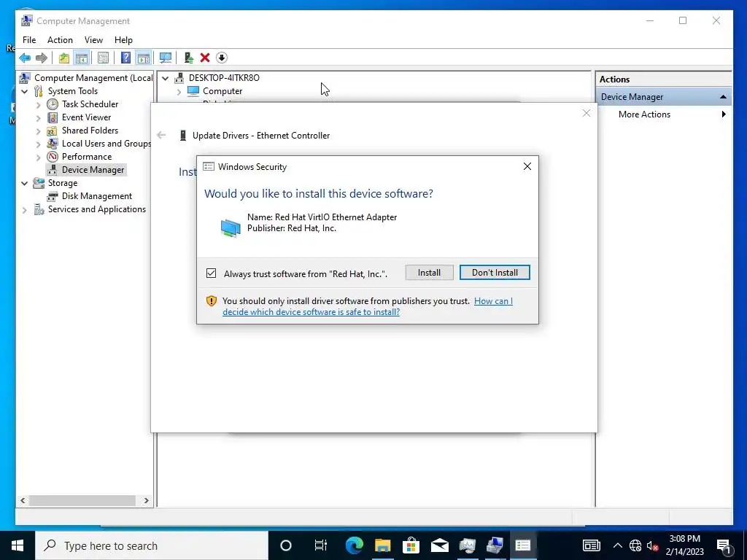Collapse the Storage tree node

point(25,183)
